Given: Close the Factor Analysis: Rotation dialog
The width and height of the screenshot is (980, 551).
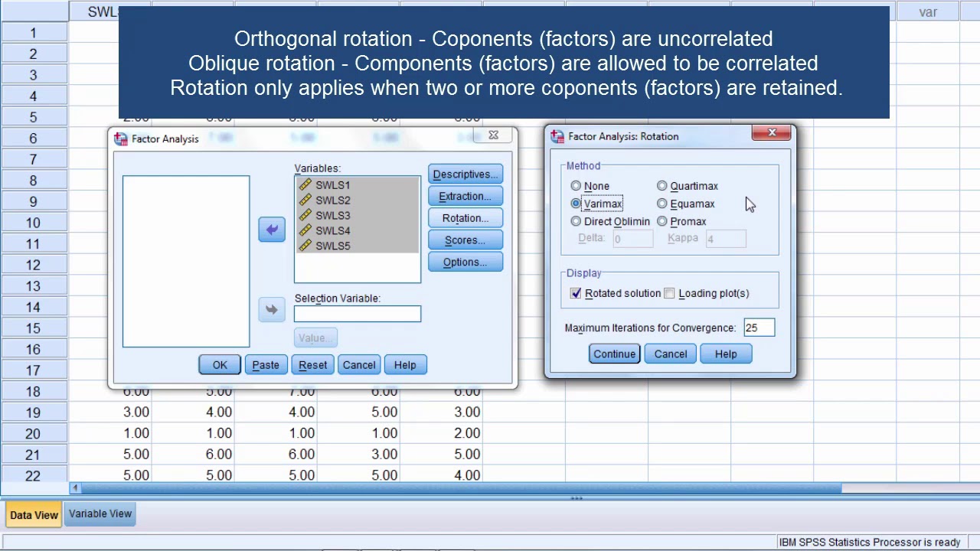Looking at the screenshot, I should tap(772, 133).
